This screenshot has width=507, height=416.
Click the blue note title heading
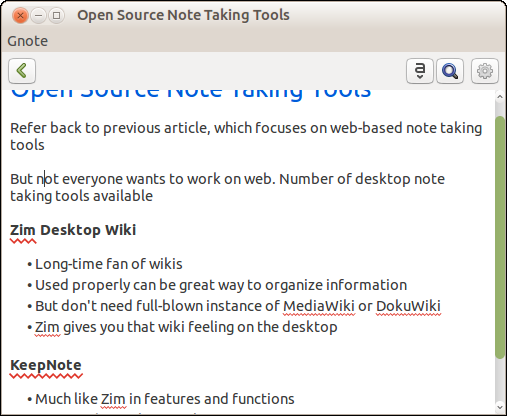click(191, 94)
